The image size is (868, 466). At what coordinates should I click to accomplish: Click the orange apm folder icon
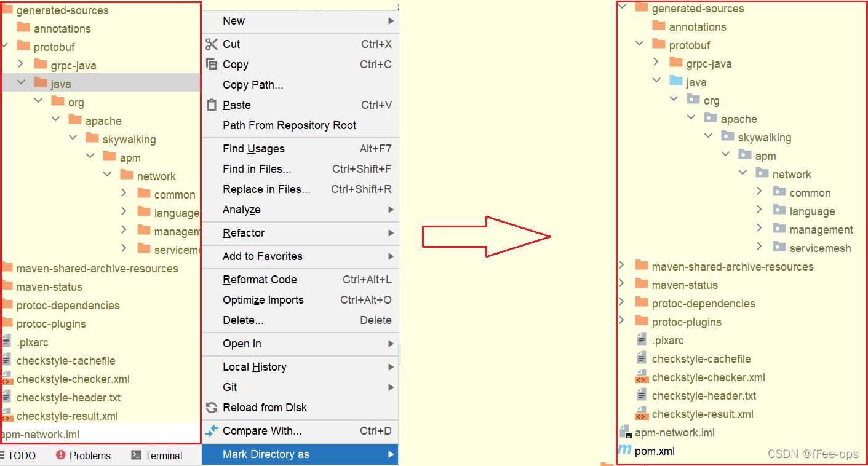click(109, 157)
